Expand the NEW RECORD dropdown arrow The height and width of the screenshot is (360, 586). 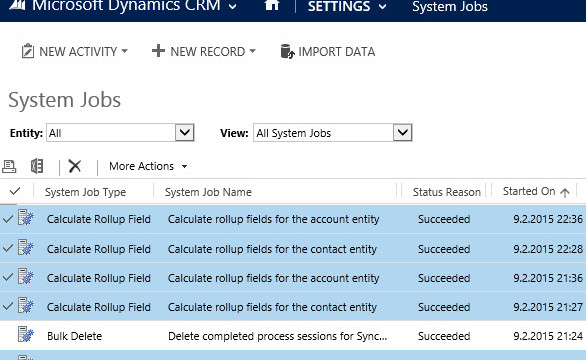pos(253,51)
